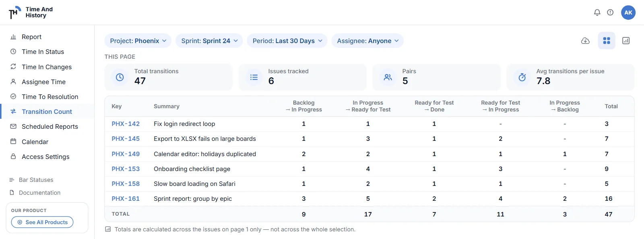Screen dimensions: 644x239
Task: Click the Time And History logo
Action: [31, 12]
